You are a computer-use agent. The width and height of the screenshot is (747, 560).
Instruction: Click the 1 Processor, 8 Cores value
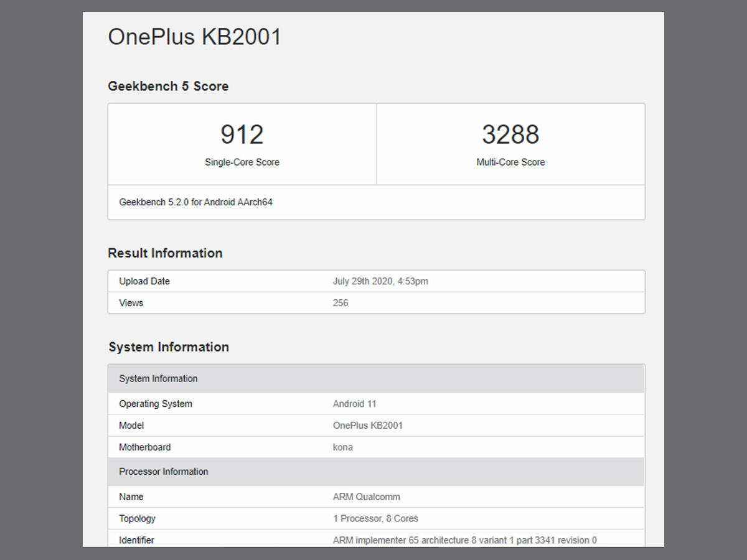click(376, 519)
